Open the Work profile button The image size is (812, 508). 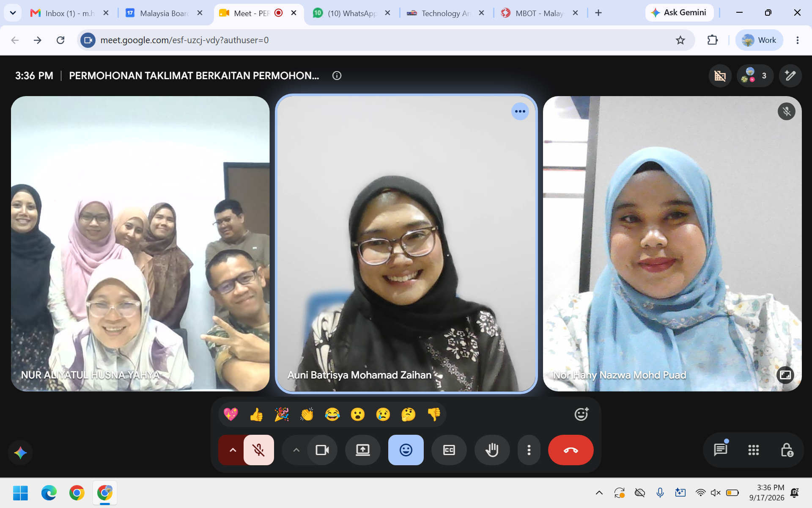(759, 40)
